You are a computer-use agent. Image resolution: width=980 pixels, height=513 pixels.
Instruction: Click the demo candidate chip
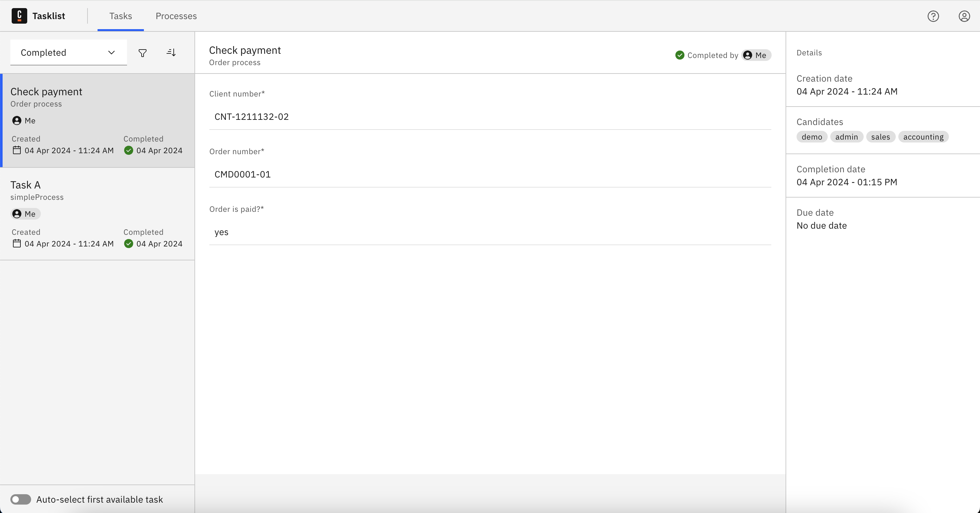[811, 137]
